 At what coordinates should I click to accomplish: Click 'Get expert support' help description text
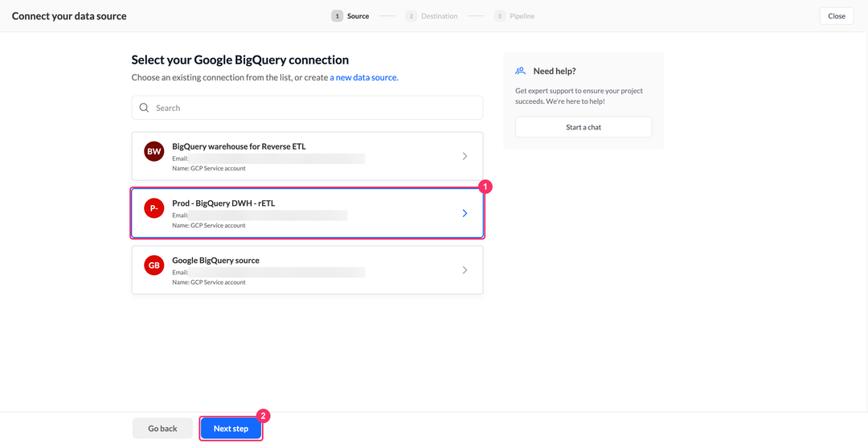pyautogui.click(x=579, y=96)
